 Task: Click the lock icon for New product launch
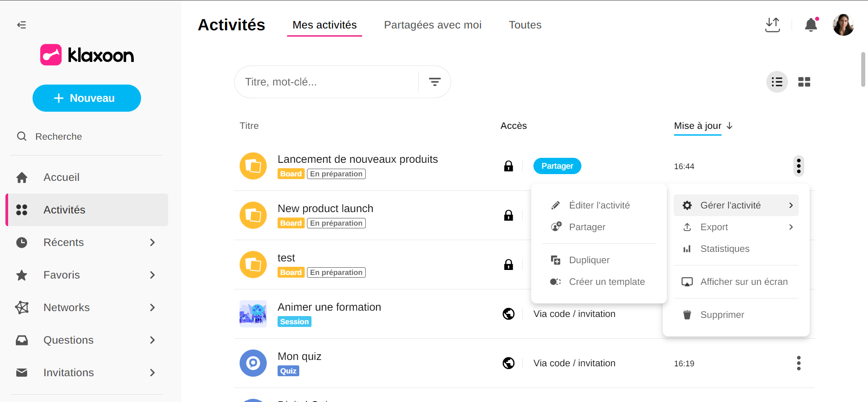[509, 215]
